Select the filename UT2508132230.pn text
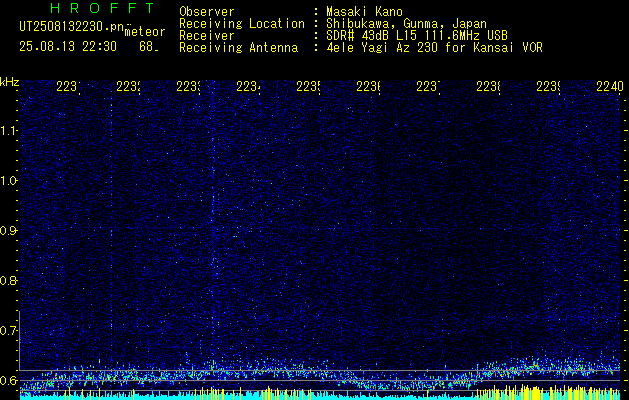The height and width of the screenshot is (400, 629). 72,27
